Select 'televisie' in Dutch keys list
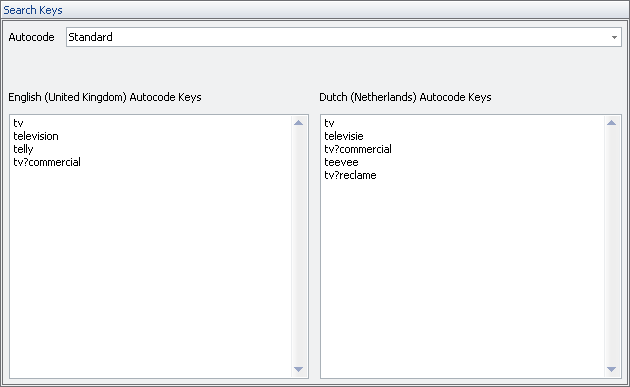 tap(344, 136)
